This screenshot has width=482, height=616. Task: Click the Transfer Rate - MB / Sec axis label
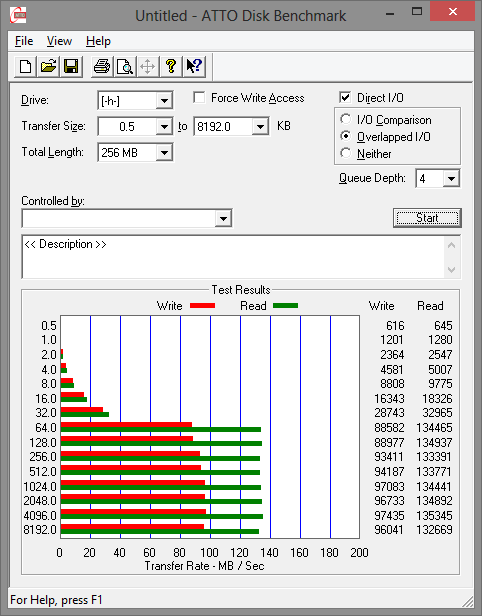(205, 566)
